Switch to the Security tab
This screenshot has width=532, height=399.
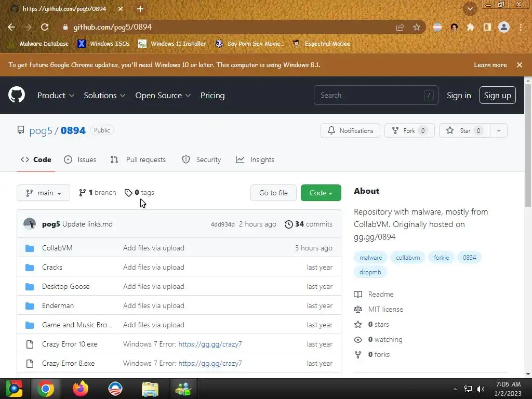(x=202, y=159)
